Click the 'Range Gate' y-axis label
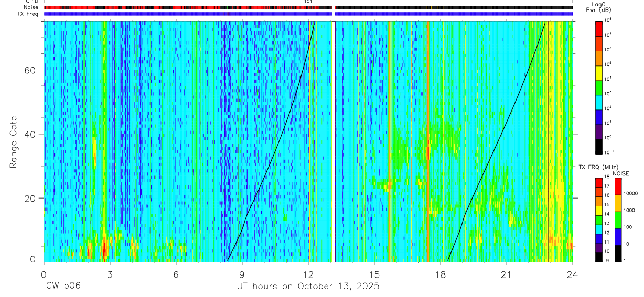The width and height of the screenshot is (644, 297). tap(13, 142)
